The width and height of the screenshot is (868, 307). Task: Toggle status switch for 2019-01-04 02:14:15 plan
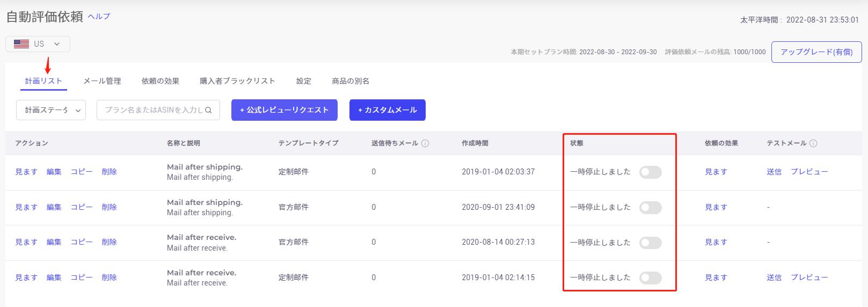point(650,278)
